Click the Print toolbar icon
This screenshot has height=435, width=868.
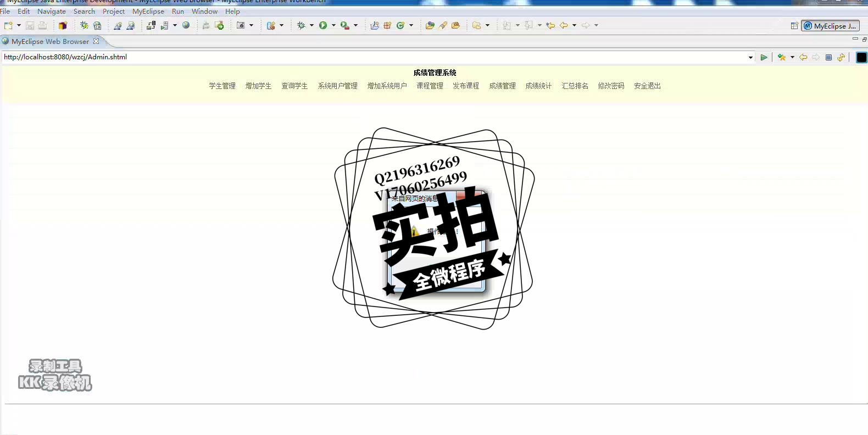(x=42, y=25)
